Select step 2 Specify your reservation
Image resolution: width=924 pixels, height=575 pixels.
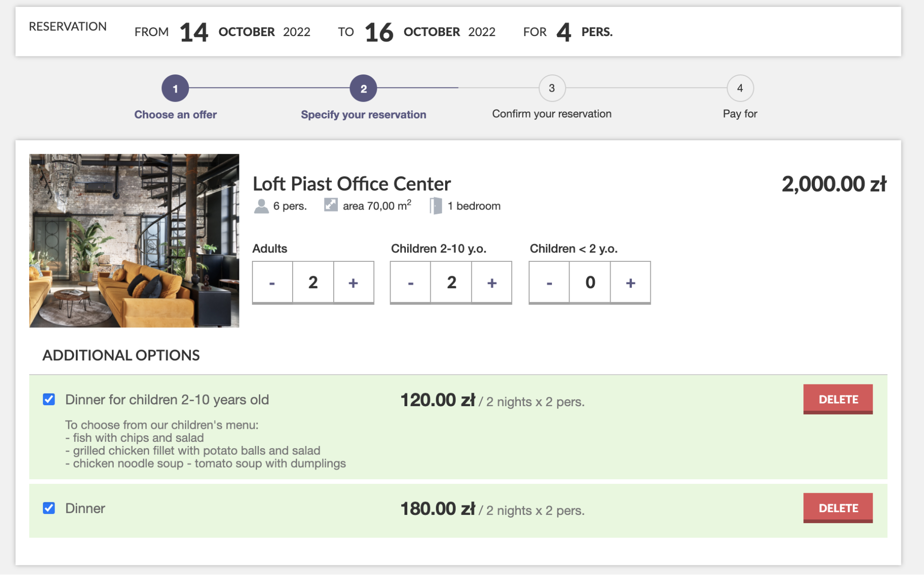[x=363, y=88]
